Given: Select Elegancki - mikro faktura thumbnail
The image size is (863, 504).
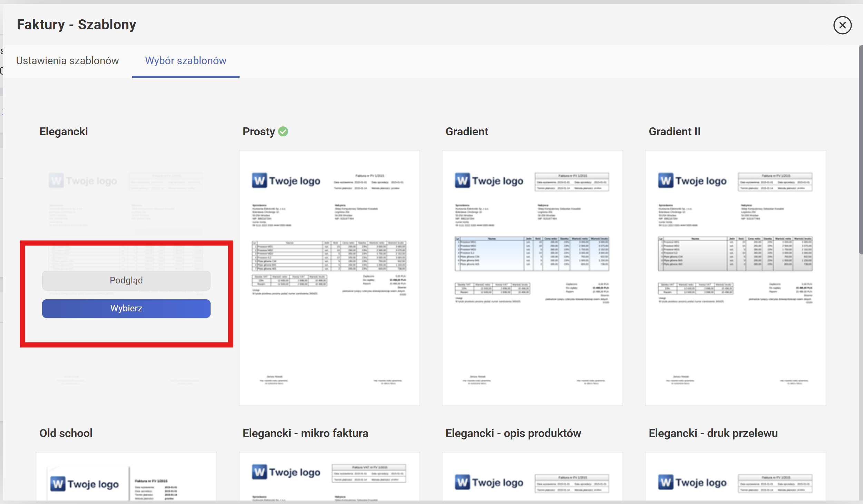Looking at the screenshot, I should tap(329, 476).
